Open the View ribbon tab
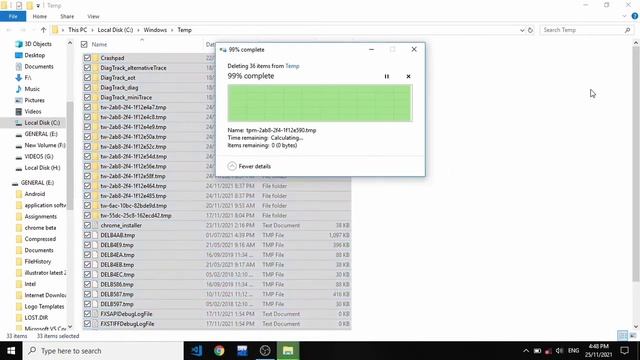The width and height of the screenshot is (640, 360). (x=93, y=16)
